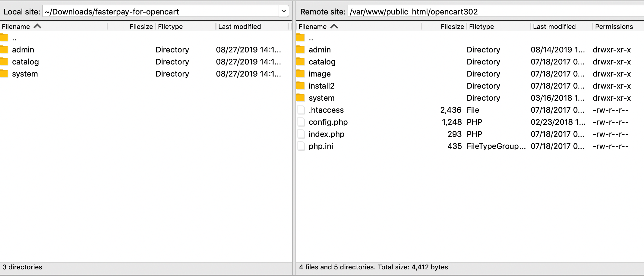Select local 'system' folder name
The height and width of the screenshot is (276, 644).
coord(25,74)
